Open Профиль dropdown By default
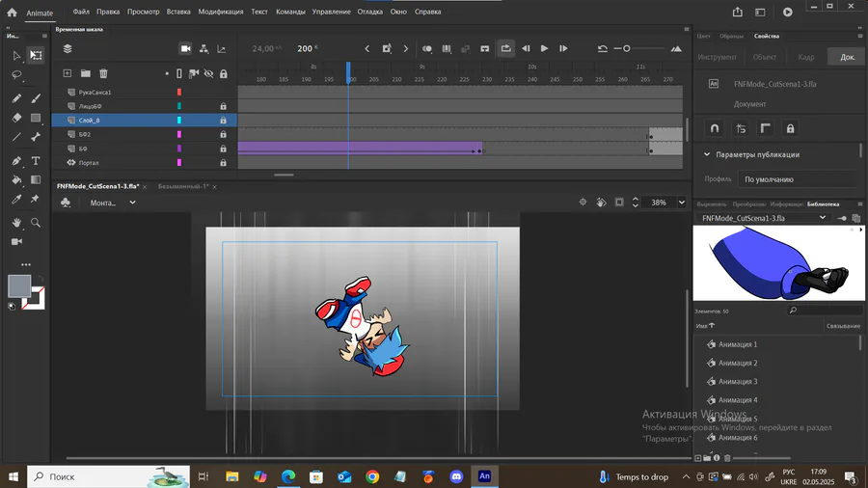This screenshot has width=868, height=488. coord(798,179)
